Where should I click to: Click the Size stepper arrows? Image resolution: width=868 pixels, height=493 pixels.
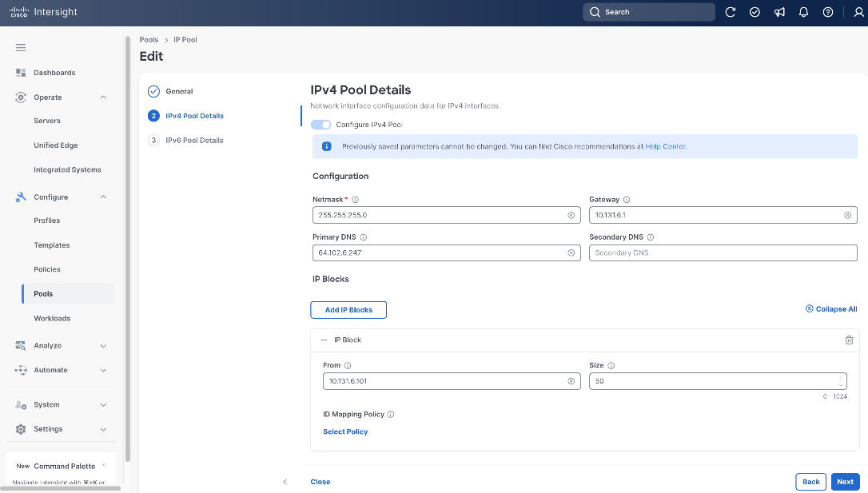tap(841, 381)
